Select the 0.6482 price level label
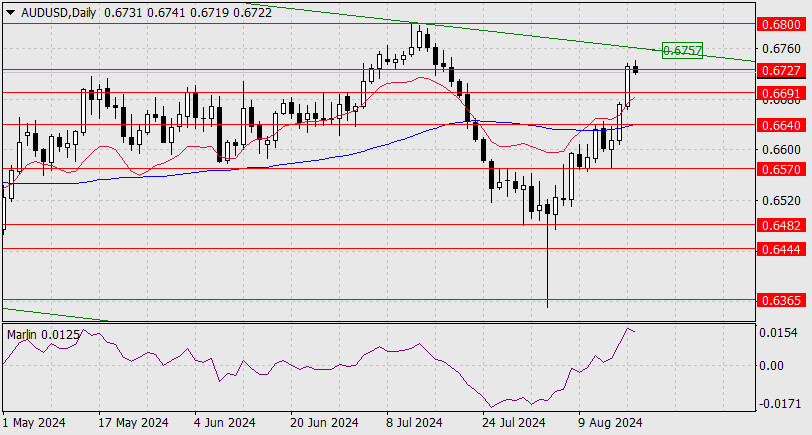This screenshot has height=435, width=812. click(781, 225)
